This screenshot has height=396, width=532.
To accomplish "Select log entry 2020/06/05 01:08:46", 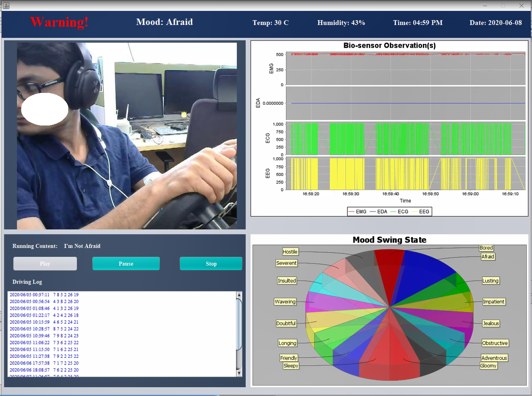I will click(x=44, y=308).
